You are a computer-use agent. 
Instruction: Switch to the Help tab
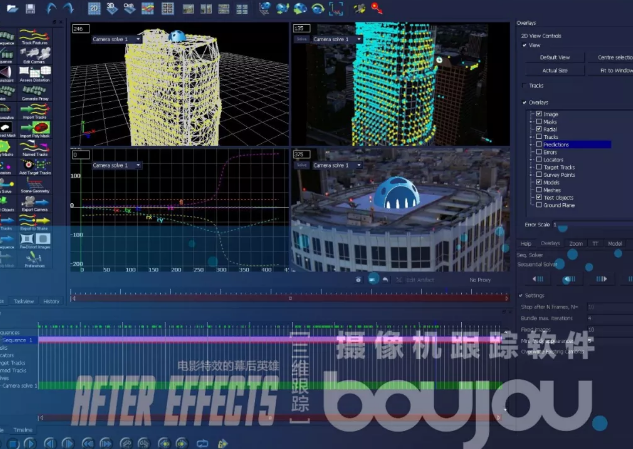[526, 243]
